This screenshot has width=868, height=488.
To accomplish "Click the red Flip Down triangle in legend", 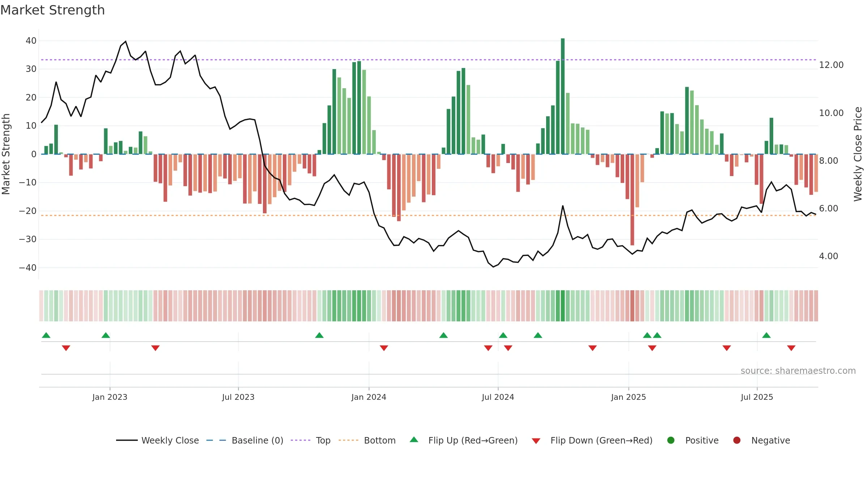I will click(x=536, y=441).
